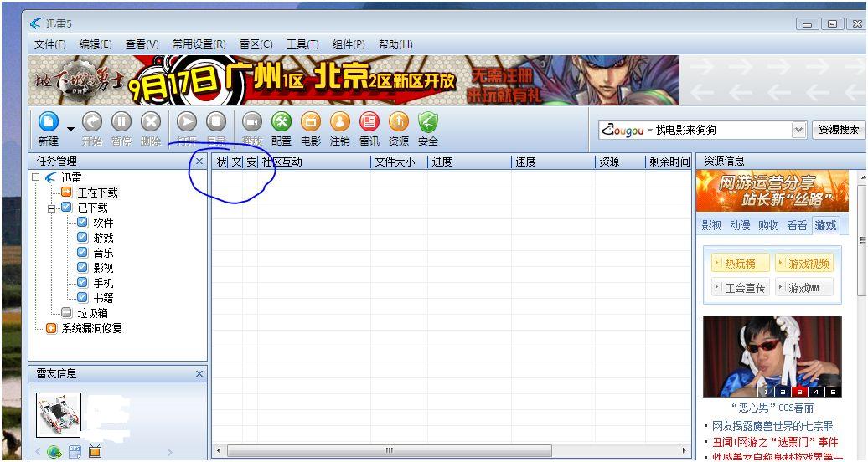
Task: Select slide 4 on the photo carousel
Action: [x=816, y=392]
